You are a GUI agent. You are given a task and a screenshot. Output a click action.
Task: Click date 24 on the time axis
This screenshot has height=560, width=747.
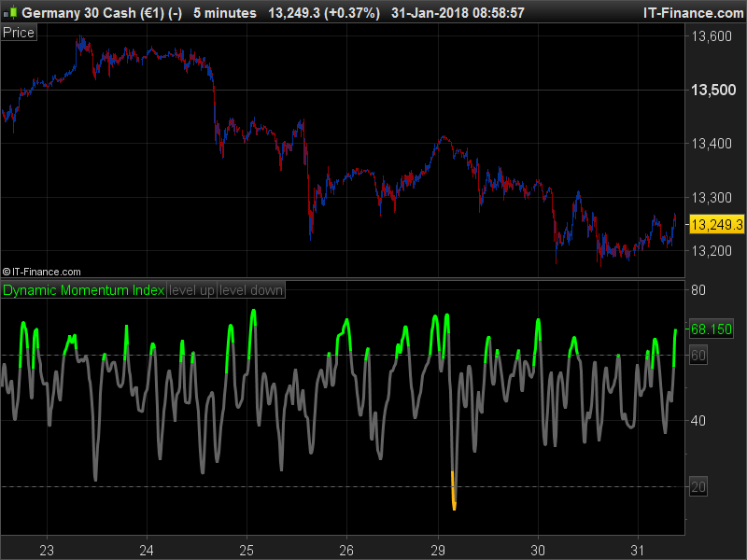coord(147,551)
